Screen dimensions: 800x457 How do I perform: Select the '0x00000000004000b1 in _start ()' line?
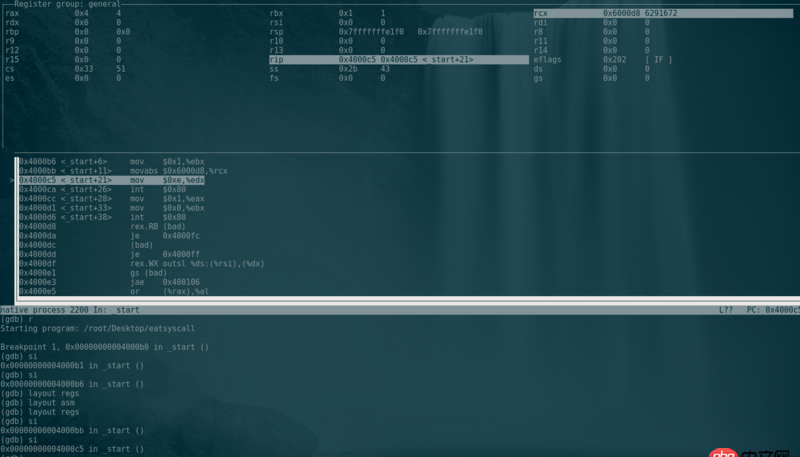click(x=72, y=366)
